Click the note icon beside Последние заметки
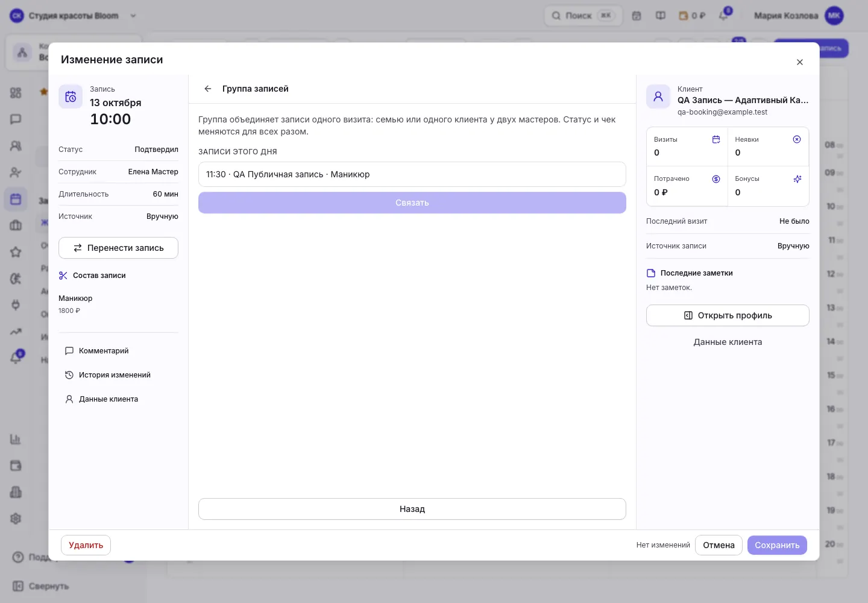868x603 pixels. (x=651, y=273)
